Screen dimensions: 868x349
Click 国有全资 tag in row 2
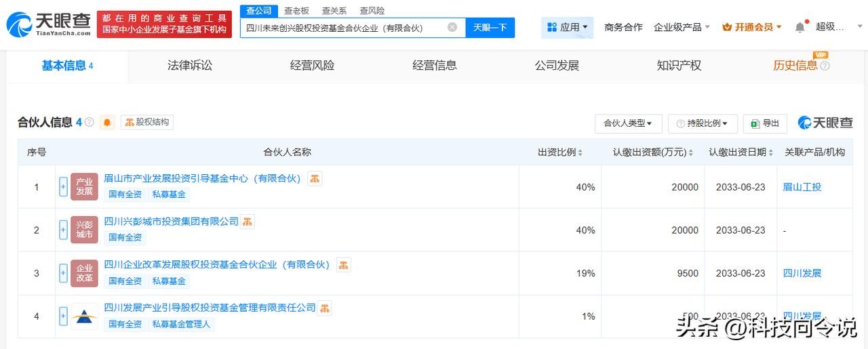[125, 237]
